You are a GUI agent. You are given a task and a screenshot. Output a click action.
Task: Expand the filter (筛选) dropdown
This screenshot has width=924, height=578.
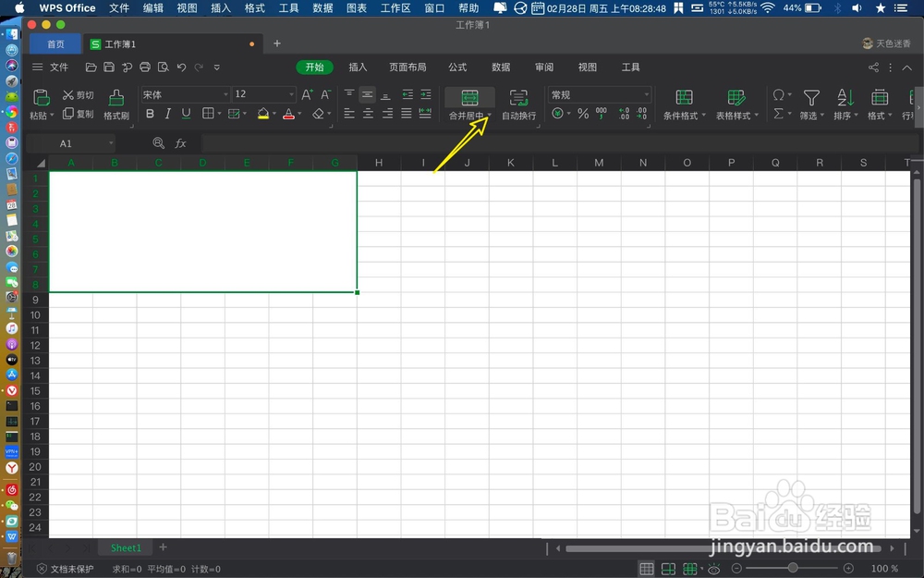tap(822, 116)
